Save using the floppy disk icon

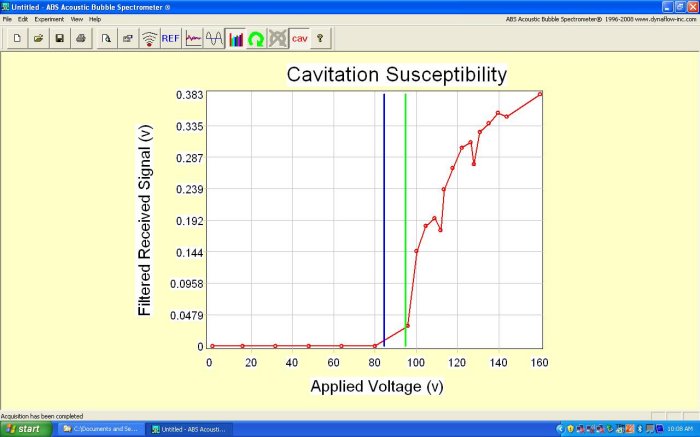(59, 39)
